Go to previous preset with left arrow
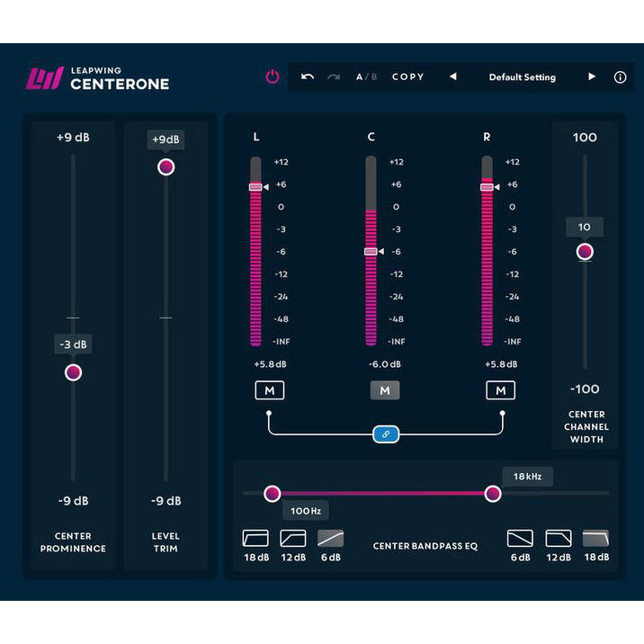The image size is (644, 644). pyautogui.click(x=453, y=76)
